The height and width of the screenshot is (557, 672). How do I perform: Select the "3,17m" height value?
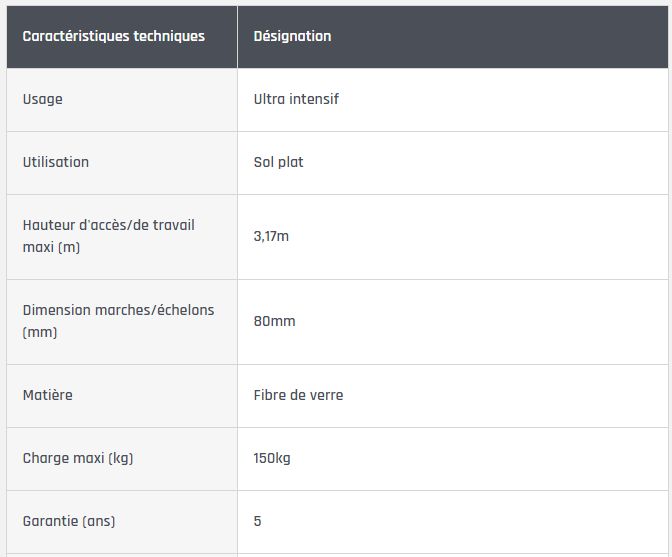coord(271,236)
